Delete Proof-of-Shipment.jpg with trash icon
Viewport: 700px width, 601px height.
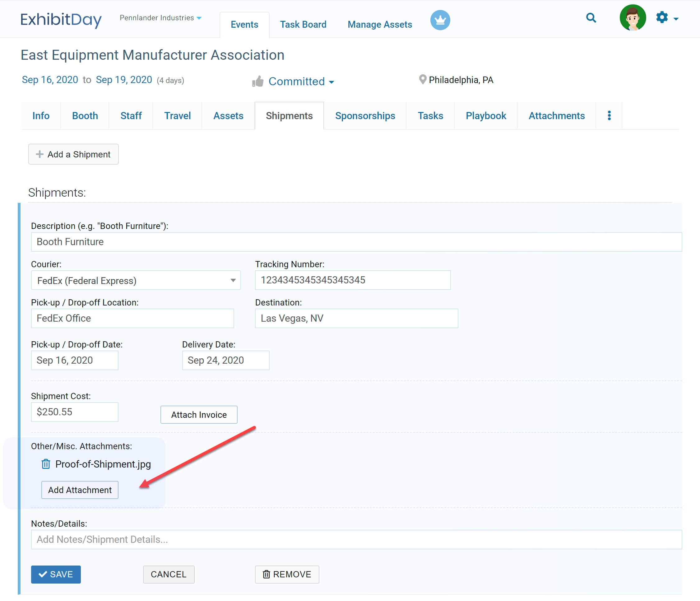[46, 464]
